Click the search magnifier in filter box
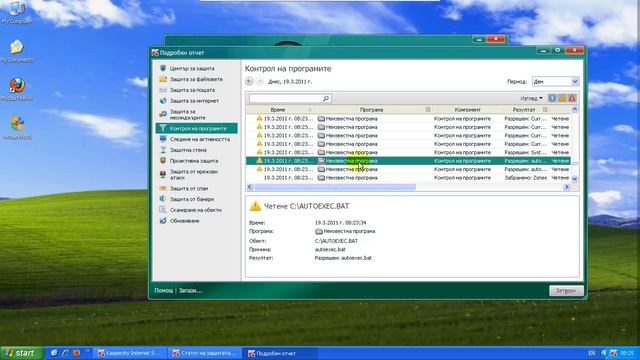Viewport: 640px width, 360px height. 326,98
